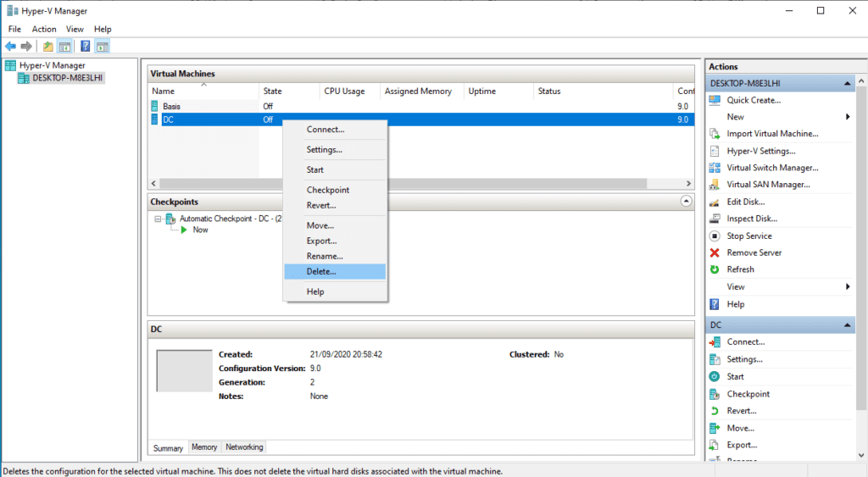Choose Move... in the context menu

point(335,225)
